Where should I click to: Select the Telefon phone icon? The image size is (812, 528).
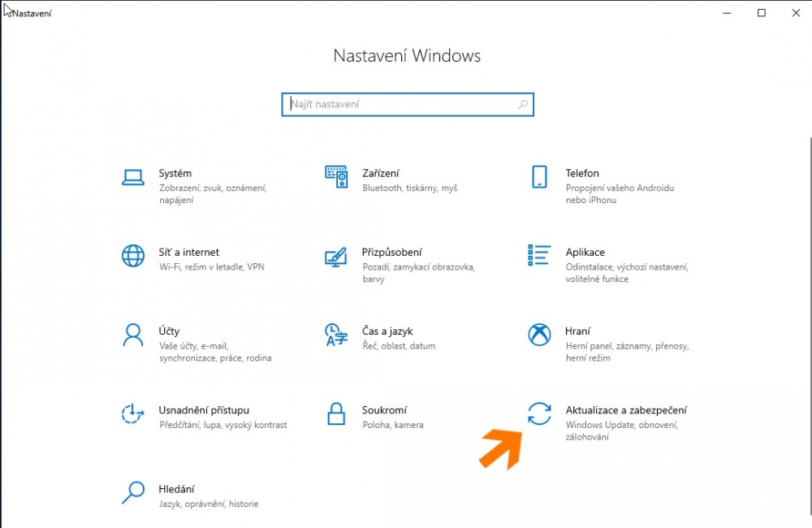(x=539, y=177)
